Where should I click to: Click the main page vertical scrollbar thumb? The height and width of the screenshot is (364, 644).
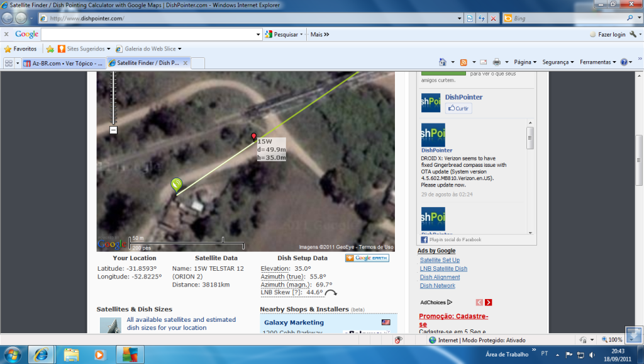click(639, 160)
